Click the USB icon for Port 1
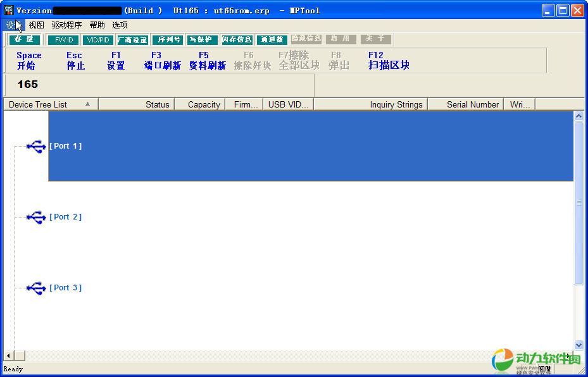 pos(36,147)
